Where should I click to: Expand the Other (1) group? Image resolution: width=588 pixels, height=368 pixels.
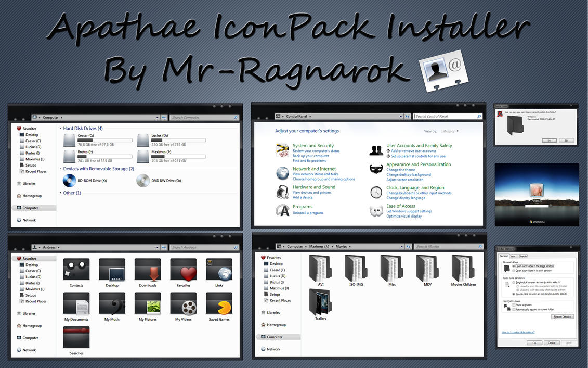(x=60, y=193)
